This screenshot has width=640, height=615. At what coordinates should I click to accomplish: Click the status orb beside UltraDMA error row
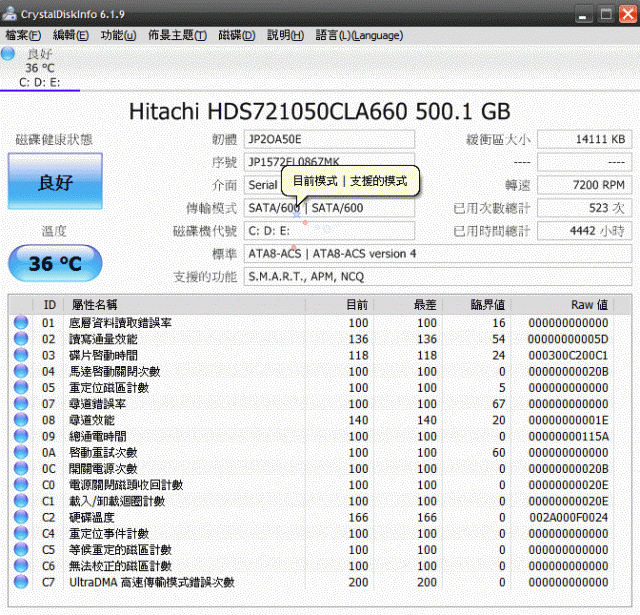(21, 582)
